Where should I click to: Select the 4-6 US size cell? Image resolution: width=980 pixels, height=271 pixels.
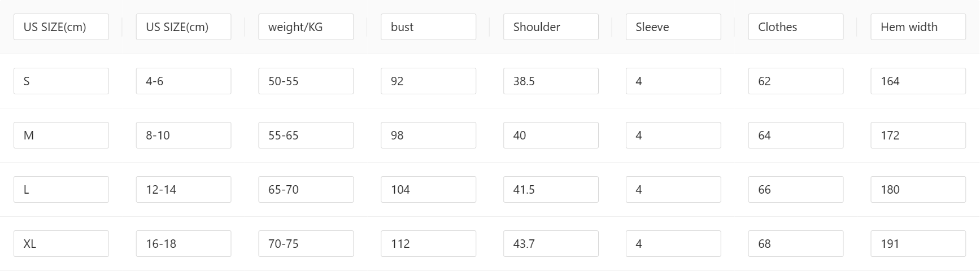(x=184, y=81)
